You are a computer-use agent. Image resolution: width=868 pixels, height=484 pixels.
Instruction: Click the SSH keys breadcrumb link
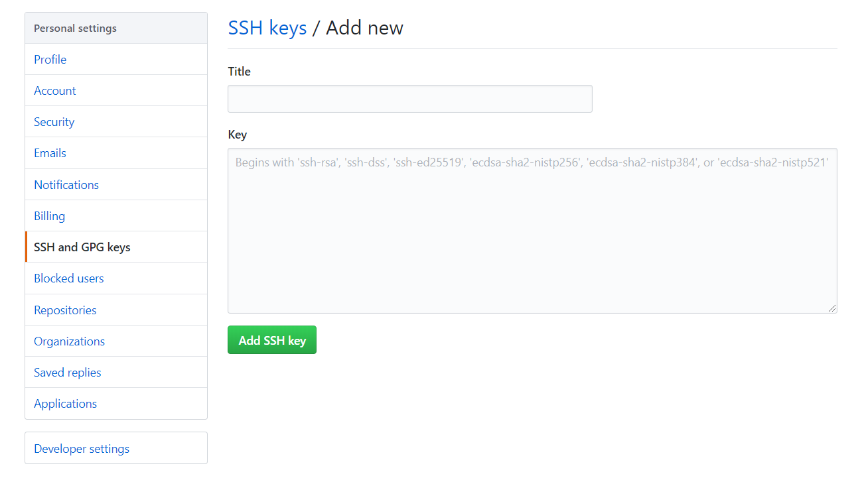[x=267, y=28]
